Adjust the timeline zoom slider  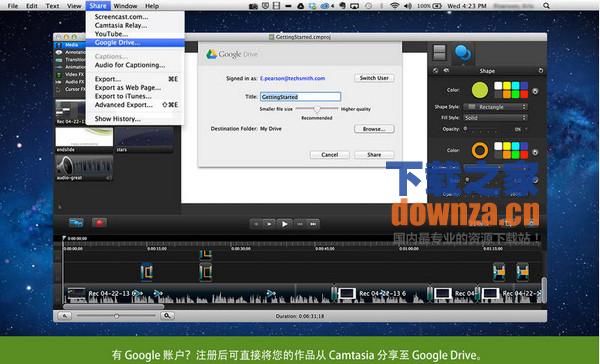point(116,316)
